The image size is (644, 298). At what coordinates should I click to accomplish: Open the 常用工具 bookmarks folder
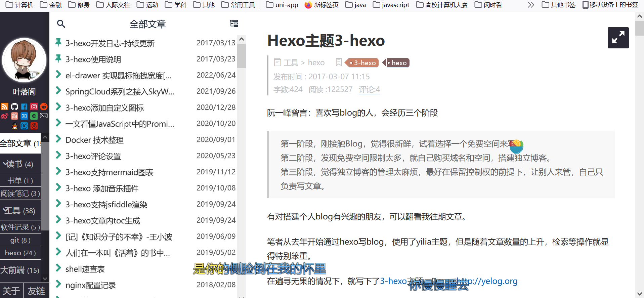coord(238,5)
